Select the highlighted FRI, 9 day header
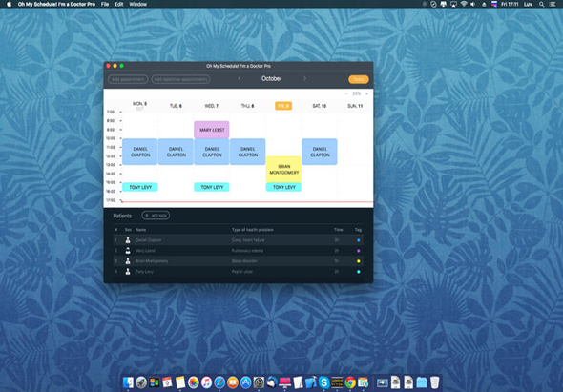563x392 pixels. click(x=283, y=106)
